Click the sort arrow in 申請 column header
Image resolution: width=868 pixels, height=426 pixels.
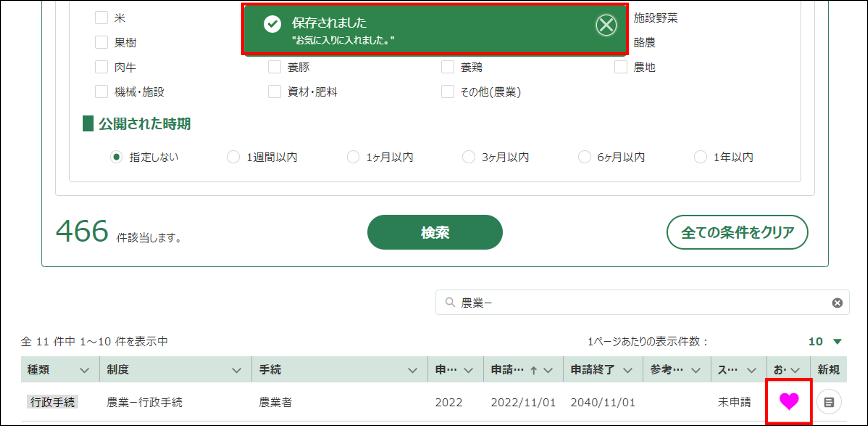tap(533, 370)
